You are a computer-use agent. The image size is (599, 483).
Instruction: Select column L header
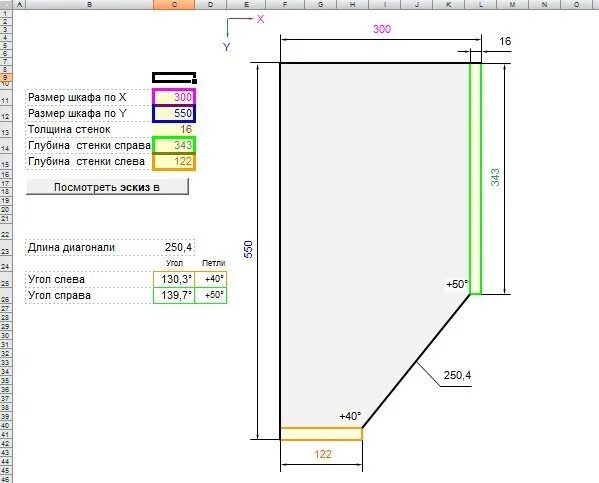click(x=481, y=5)
